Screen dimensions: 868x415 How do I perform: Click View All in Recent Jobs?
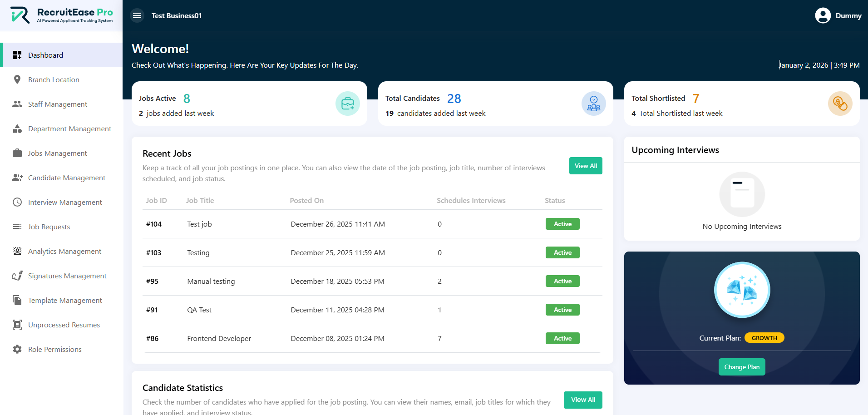pos(585,165)
